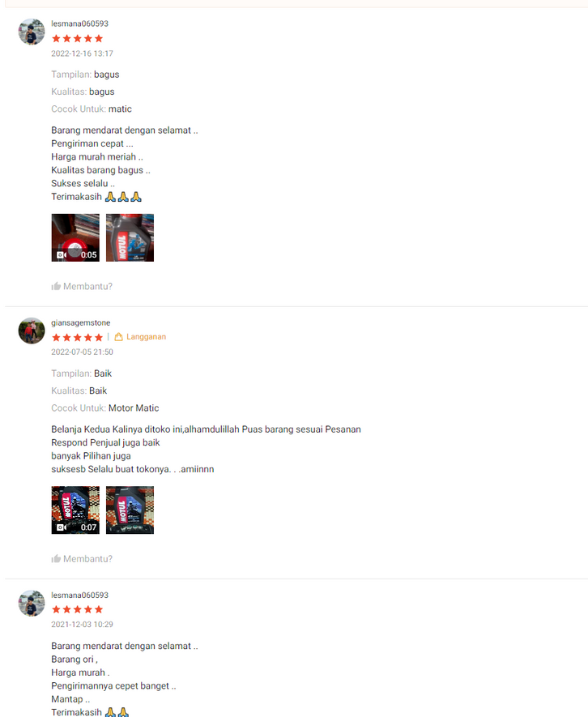Screen dimensions: 588x717
Task: Click giansagemstone's five-star rating
Action: 77,338
